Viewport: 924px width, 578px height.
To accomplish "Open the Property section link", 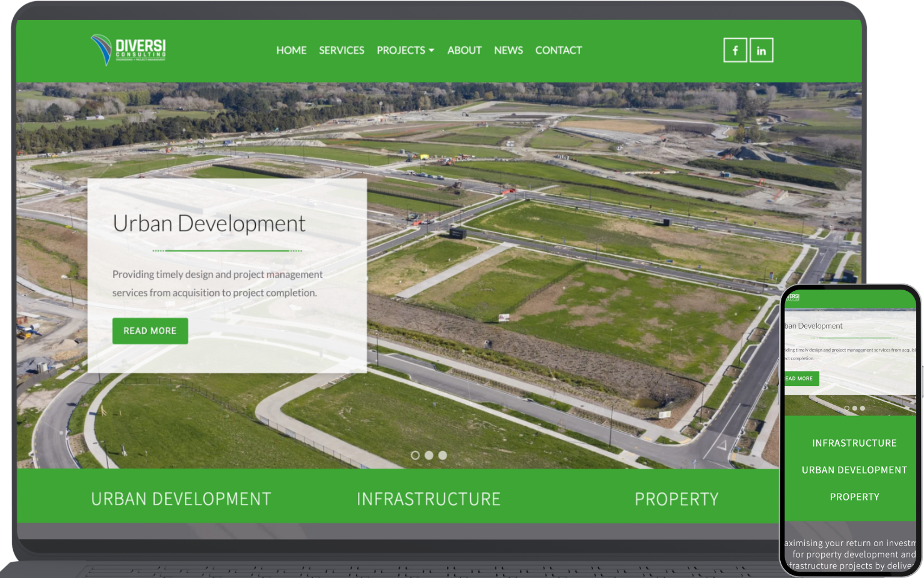I will (x=677, y=499).
